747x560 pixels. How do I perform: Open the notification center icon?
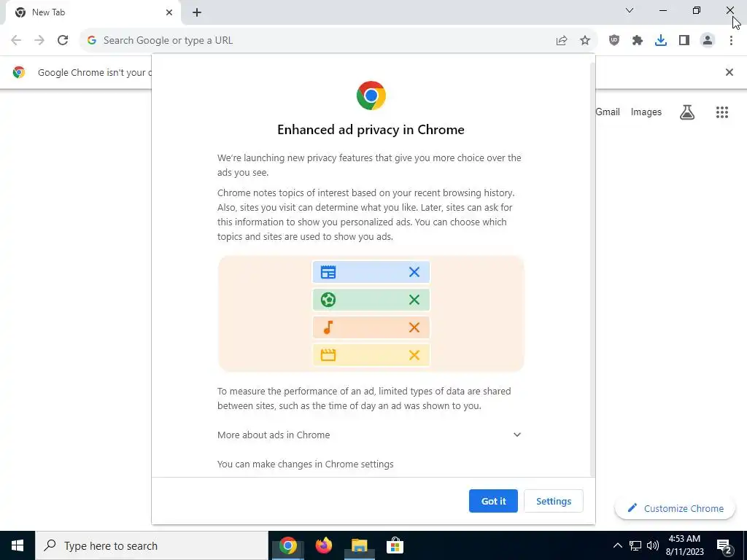(x=724, y=545)
